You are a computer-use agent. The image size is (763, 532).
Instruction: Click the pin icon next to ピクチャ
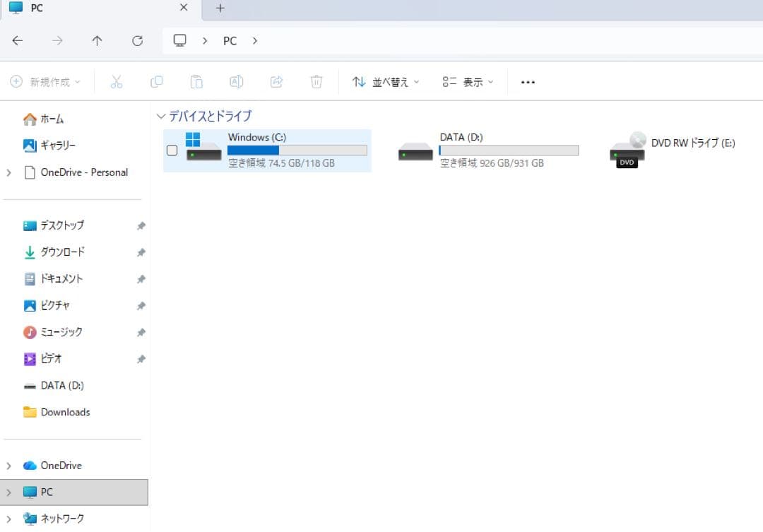pos(141,305)
